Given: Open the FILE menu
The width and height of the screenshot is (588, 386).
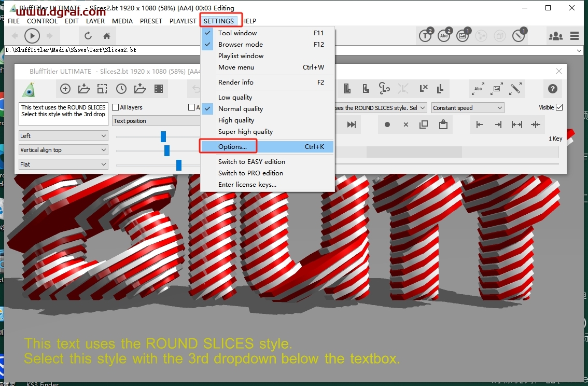Looking at the screenshot, I should click(x=13, y=21).
